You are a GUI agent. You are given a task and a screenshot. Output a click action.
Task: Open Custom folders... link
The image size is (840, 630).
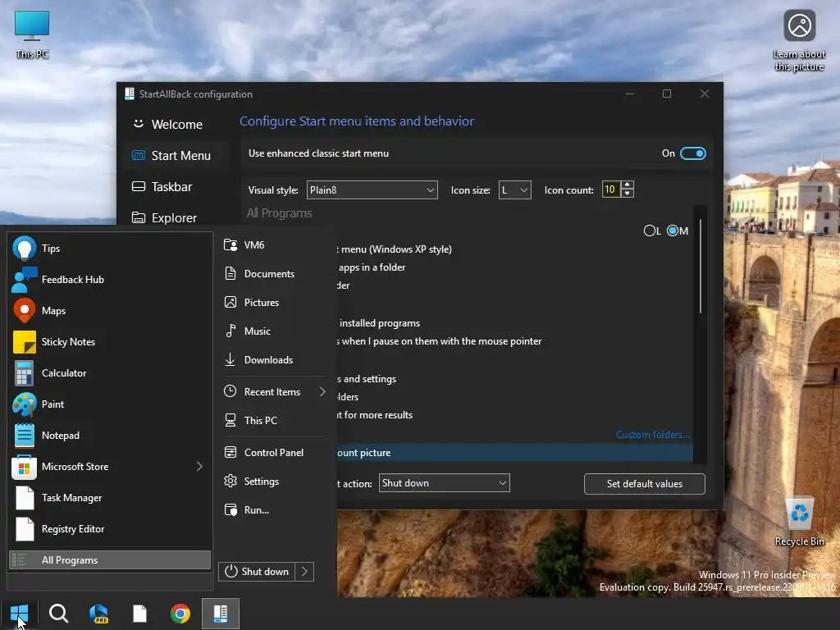(x=652, y=435)
